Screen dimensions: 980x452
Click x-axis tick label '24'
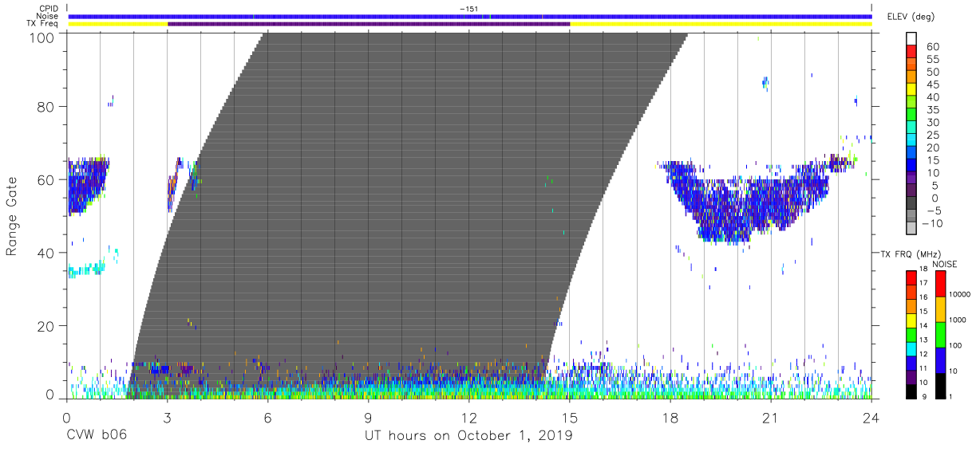(871, 419)
